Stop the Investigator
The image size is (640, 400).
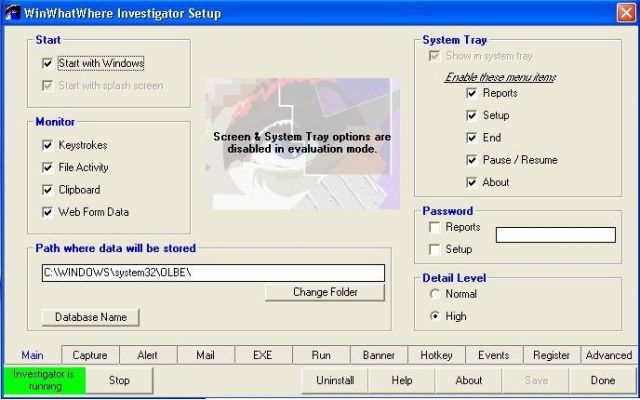pyautogui.click(x=119, y=380)
